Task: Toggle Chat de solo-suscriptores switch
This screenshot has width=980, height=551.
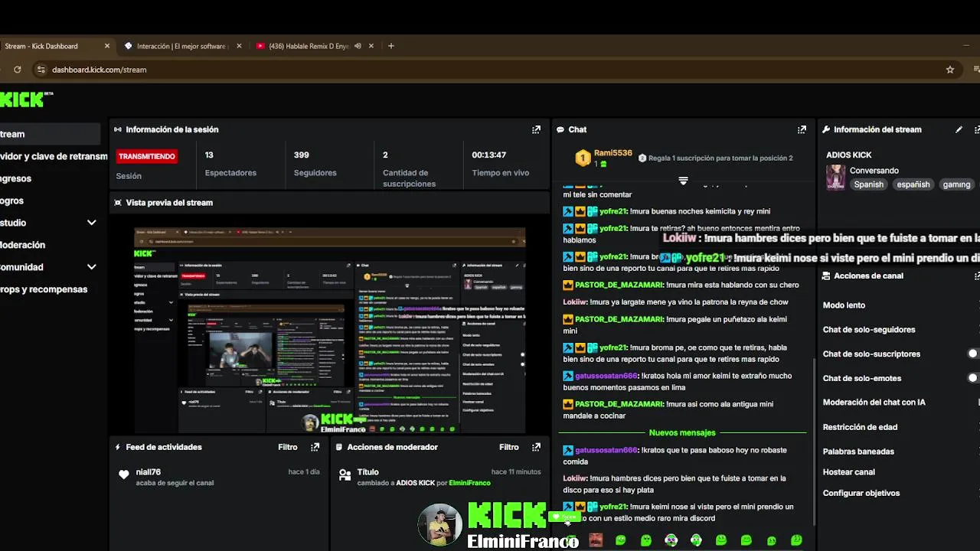Action: tap(974, 354)
